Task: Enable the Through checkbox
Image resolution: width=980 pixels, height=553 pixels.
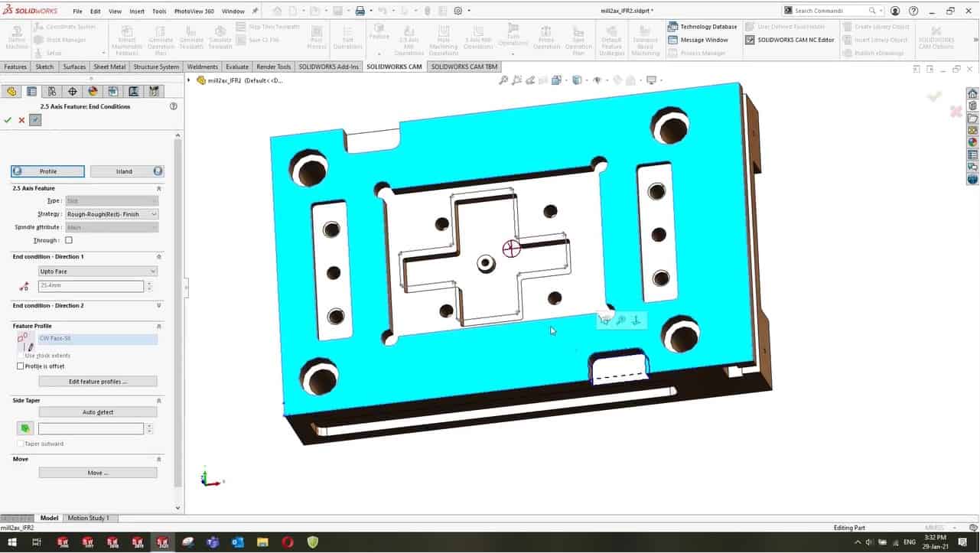Action: (x=69, y=240)
